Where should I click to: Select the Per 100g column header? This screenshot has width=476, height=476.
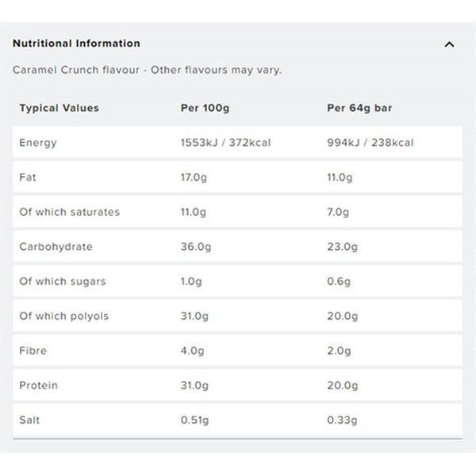click(x=205, y=108)
